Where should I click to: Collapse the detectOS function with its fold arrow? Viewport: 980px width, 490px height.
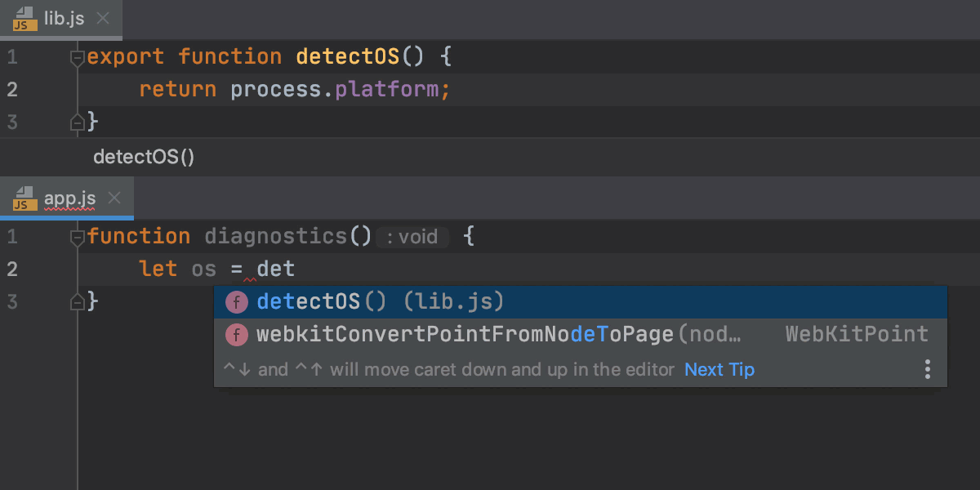point(78,56)
